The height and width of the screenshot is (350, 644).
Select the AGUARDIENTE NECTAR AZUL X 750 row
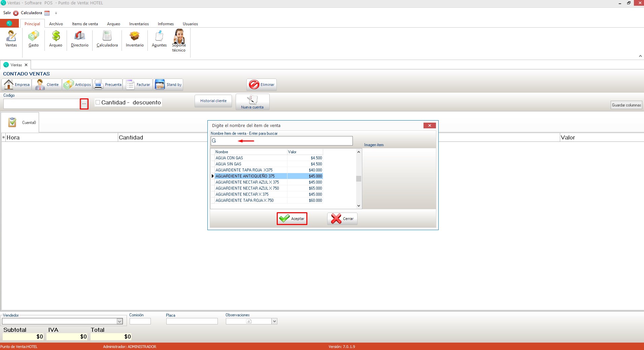247,188
